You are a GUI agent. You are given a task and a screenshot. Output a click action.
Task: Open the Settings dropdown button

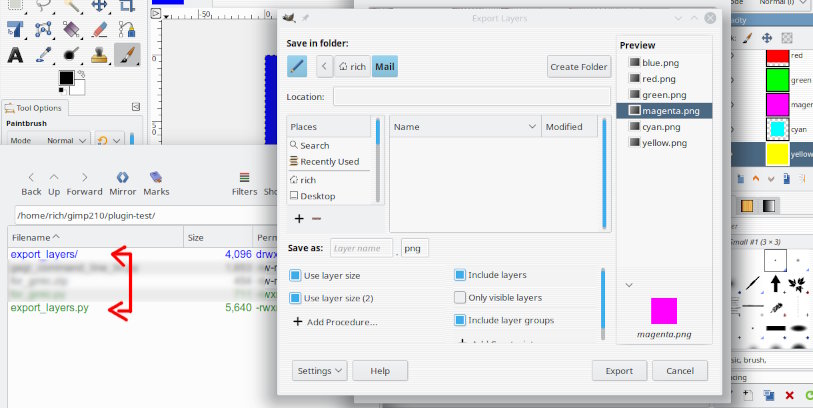click(x=319, y=371)
